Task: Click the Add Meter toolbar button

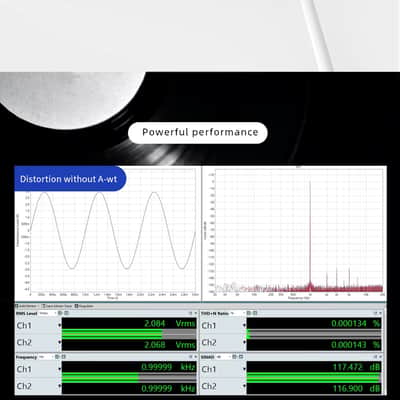Action: click(x=27, y=306)
